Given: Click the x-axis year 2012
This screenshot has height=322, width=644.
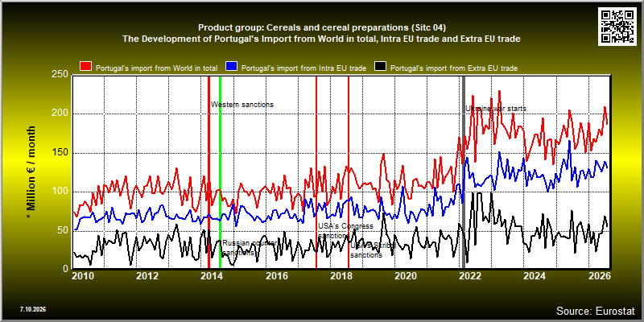Looking at the screenshot, I should [147, 276].
